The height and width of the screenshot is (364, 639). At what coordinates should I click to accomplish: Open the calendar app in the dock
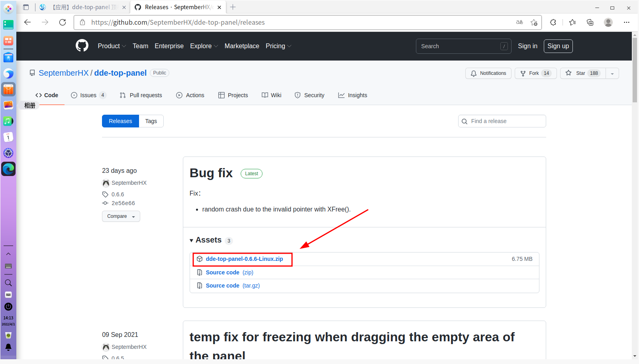8,137
